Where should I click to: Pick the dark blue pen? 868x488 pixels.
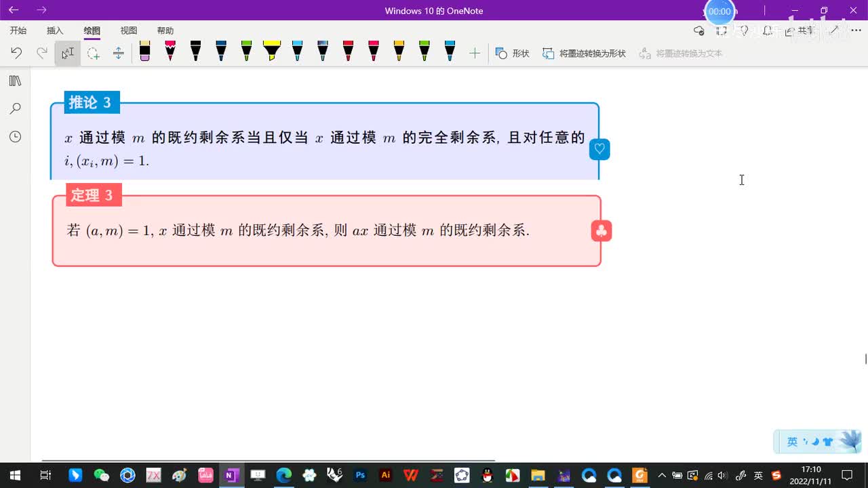[x=221, y=52]
